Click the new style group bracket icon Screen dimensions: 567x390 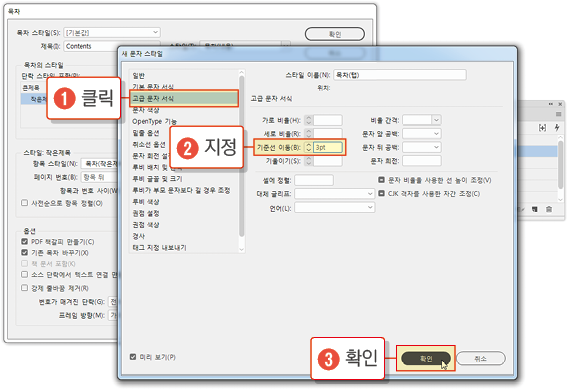(542, 128)
